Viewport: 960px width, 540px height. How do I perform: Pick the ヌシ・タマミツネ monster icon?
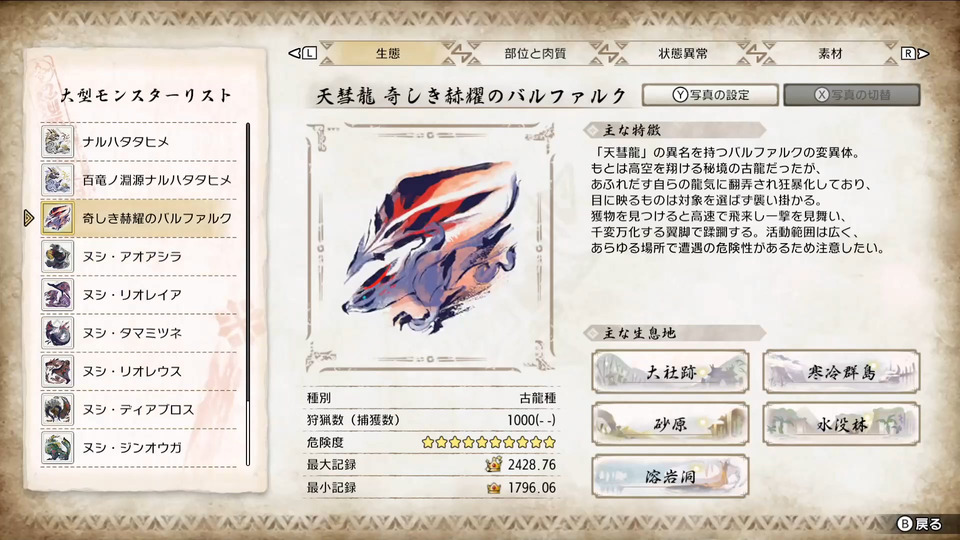click(x=58, y=332)
